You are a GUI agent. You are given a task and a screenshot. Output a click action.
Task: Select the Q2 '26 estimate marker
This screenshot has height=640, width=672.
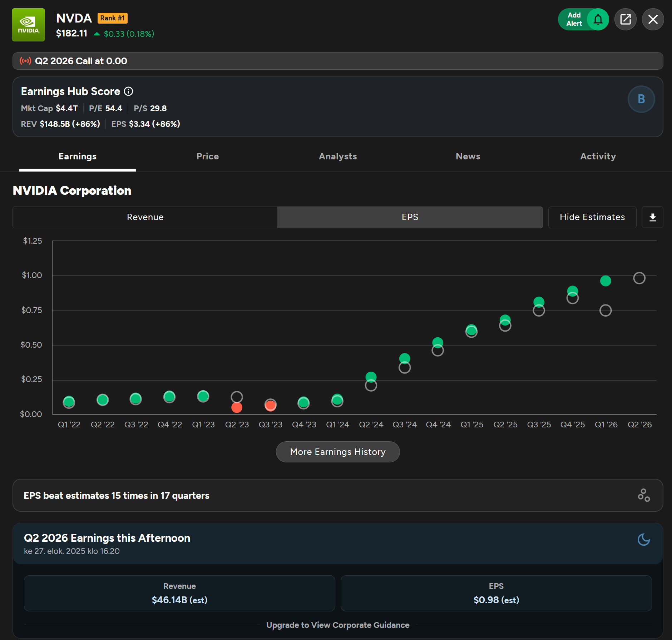click(639, 278)
